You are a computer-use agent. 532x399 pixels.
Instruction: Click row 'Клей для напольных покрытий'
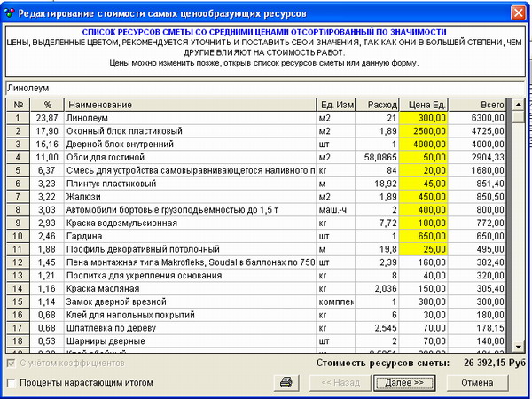(x=191, y=315)
